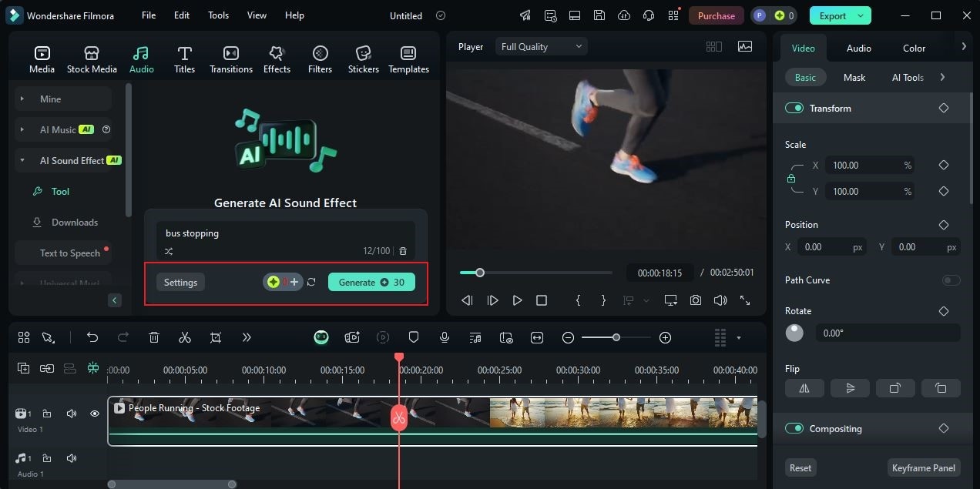Zoom in the timeline

point(666,337)
